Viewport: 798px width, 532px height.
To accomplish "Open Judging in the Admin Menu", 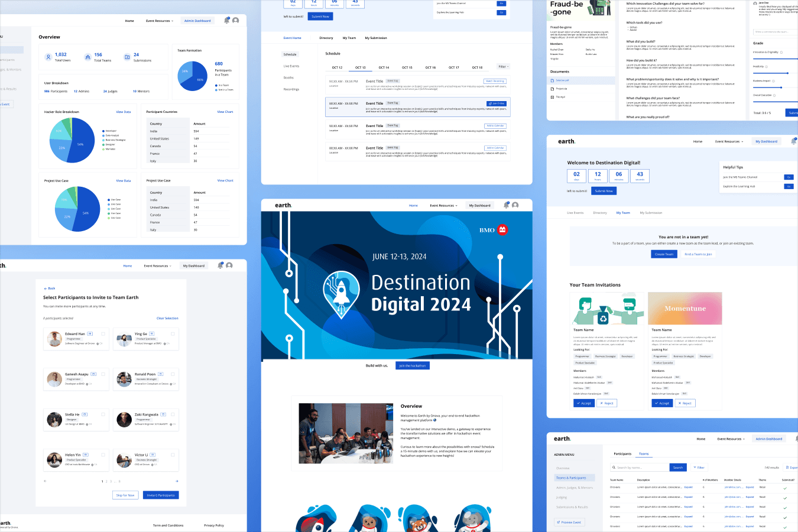I will 562,497.
